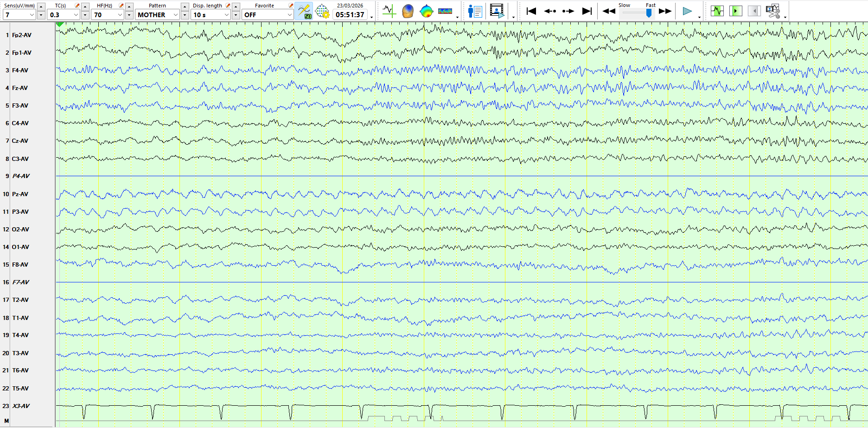Viewport: 868px width, 428px height.
Task: Step Disp. length down
Action: click(x=236, y=15)
